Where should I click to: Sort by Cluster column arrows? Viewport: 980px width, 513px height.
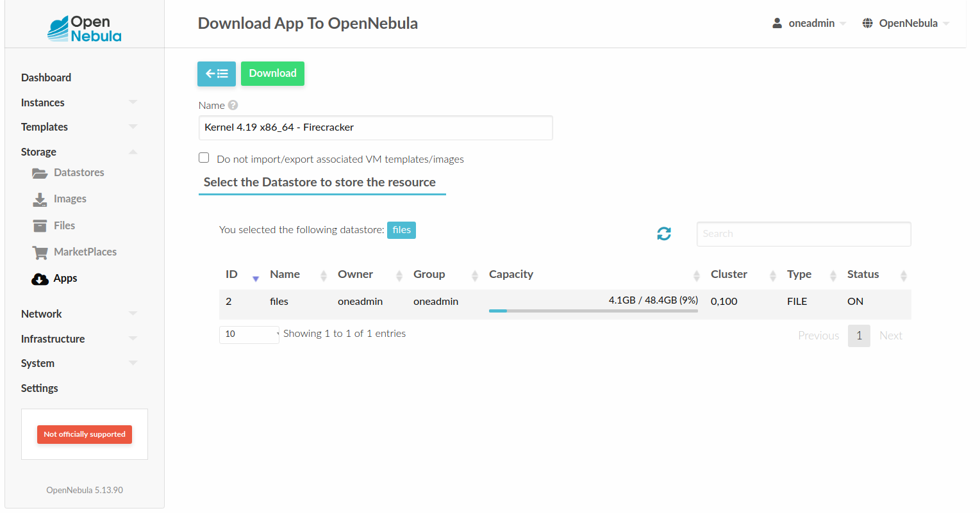click(x=773, y=275)
